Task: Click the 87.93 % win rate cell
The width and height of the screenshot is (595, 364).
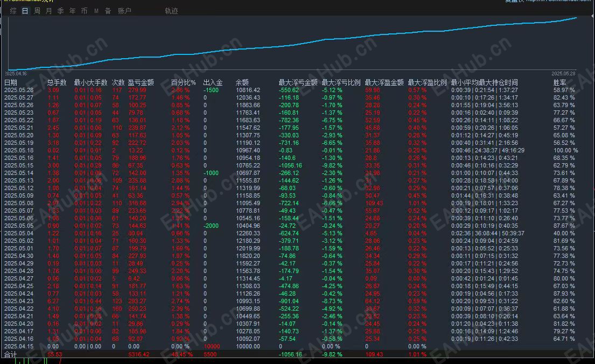Action: coord(564,293)
